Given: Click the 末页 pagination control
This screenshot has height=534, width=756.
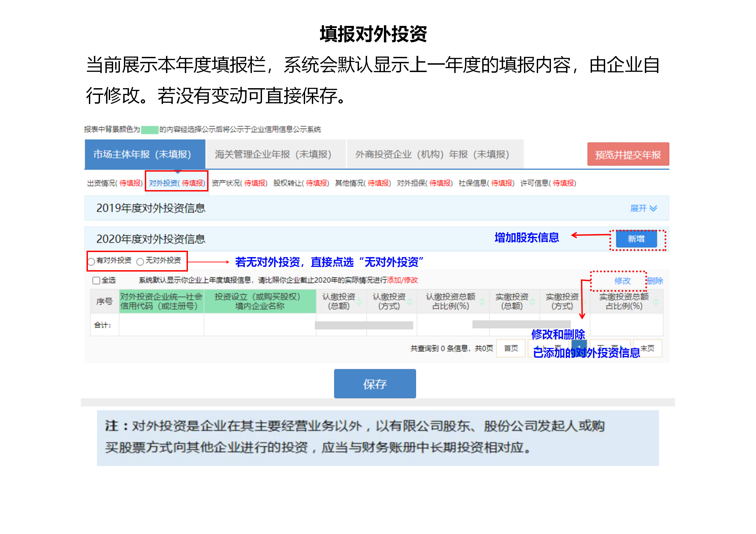Looking at the screenshot, I should click(647, 348).
